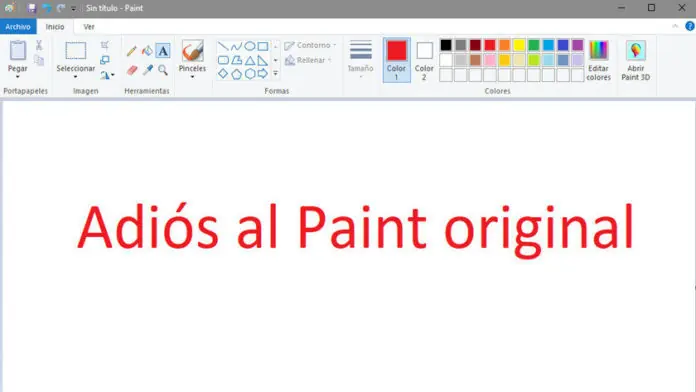The image size is (696, 392).
Task: Select the Pentagon shape
Action: point(237,74)
